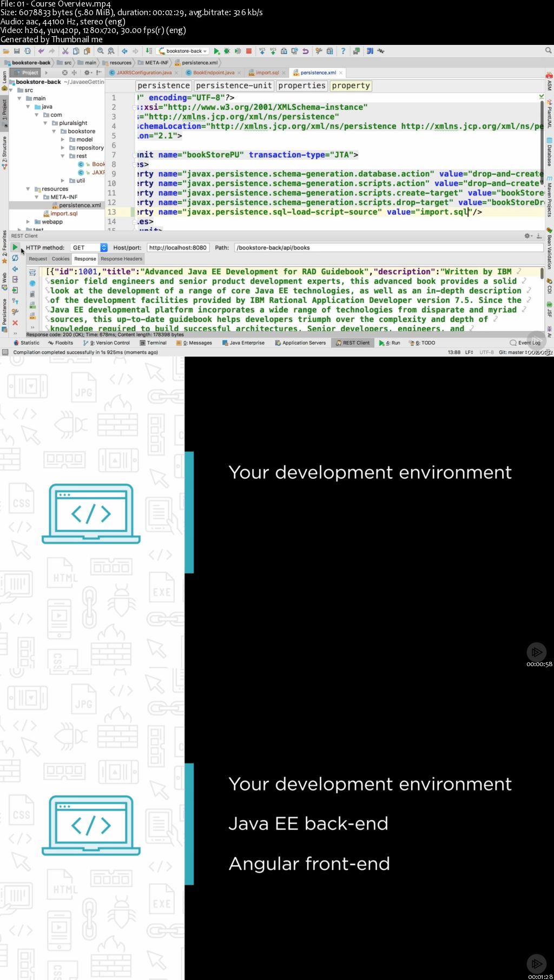Select import.sql in the project tree
The width and height of the screenshot is (554, 980).
(60, 213)
